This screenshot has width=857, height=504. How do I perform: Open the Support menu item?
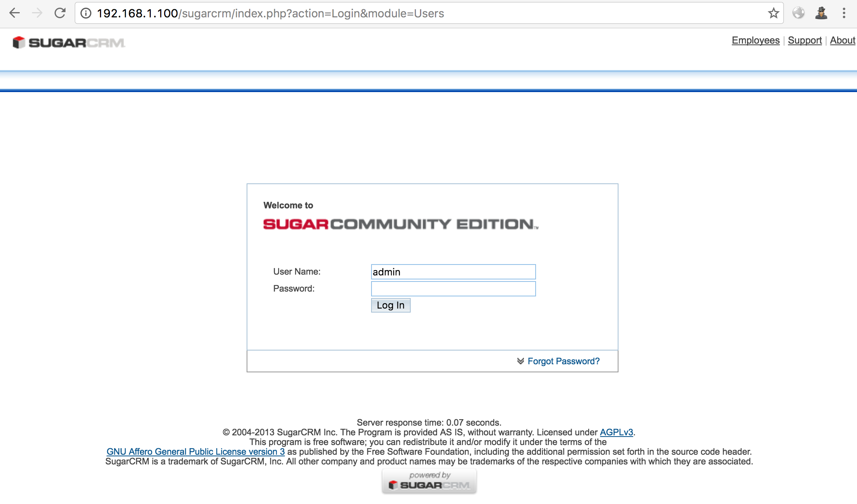point(806,40)
